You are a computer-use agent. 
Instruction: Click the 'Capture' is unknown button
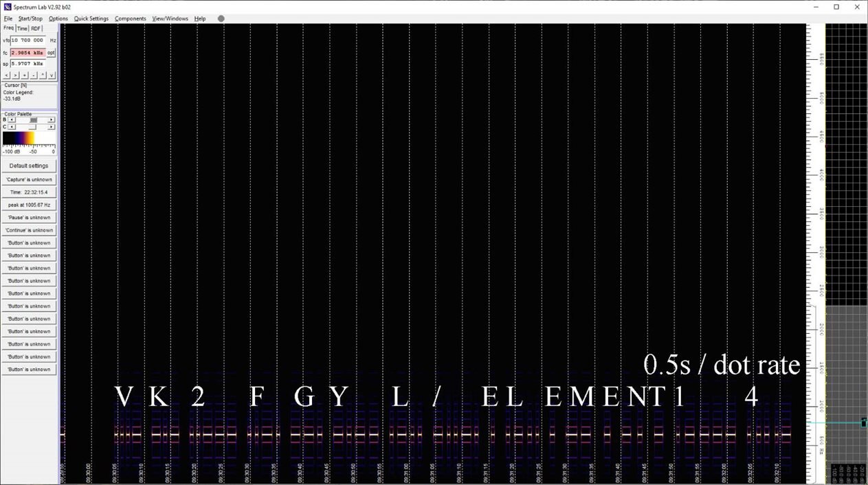pyautogui.click(x=29, y=179)
